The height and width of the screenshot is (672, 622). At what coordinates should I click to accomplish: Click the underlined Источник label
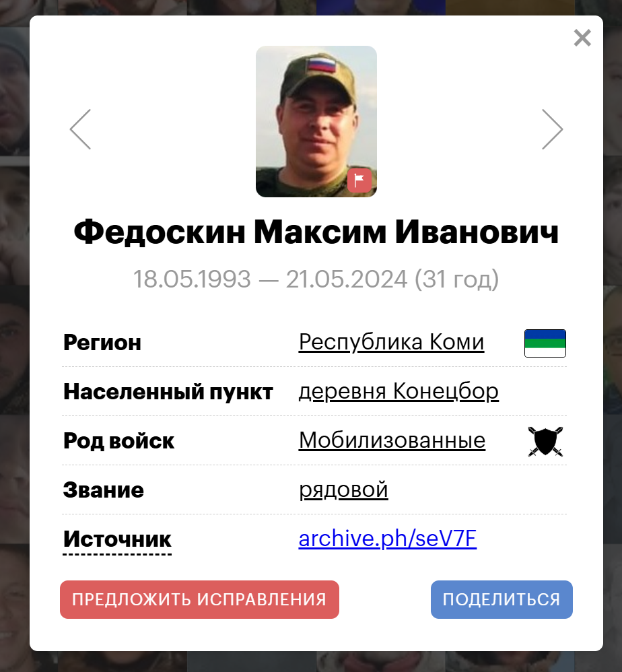tap(117, 539)
